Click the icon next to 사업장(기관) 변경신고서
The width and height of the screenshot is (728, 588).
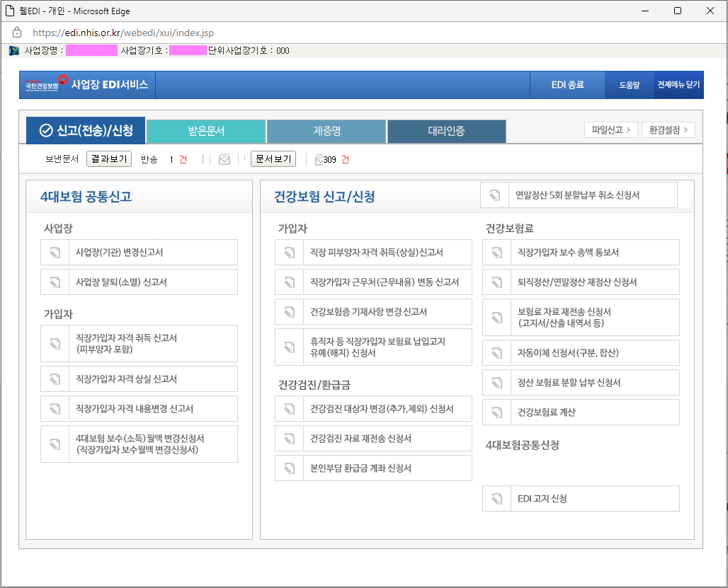pyautogui.click(x=55, y=253)
